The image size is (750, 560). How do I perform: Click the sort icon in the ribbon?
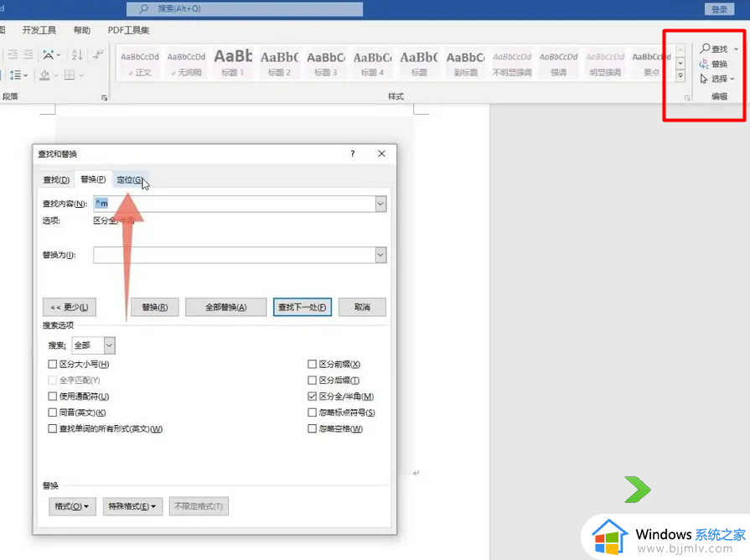click(77, 54)
